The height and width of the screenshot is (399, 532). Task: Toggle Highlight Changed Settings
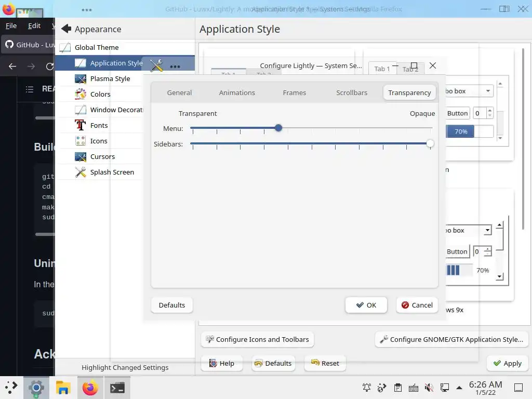(x=125, y=367)
